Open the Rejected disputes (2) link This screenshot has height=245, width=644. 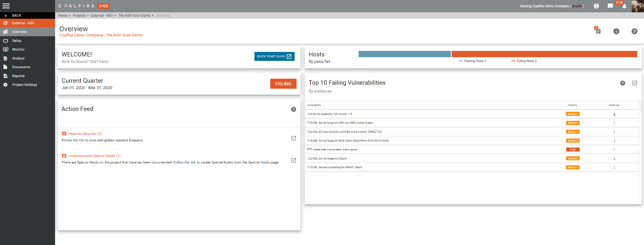tap(85, 134)
